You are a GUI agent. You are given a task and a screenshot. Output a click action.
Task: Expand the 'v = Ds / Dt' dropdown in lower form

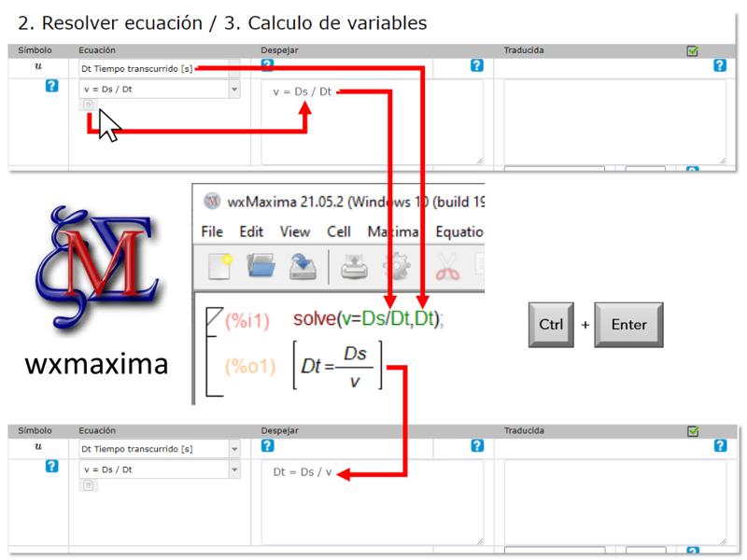[234, 469]
